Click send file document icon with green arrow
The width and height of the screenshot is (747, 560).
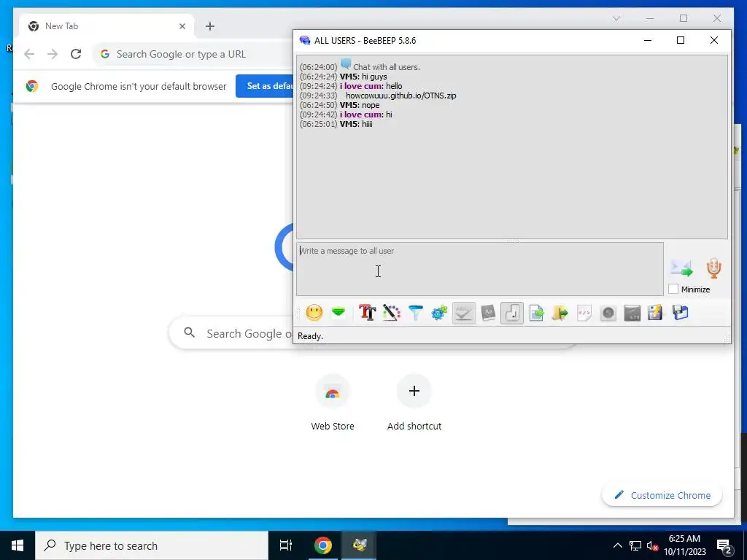pyautogui.click(x=536, y=313)
